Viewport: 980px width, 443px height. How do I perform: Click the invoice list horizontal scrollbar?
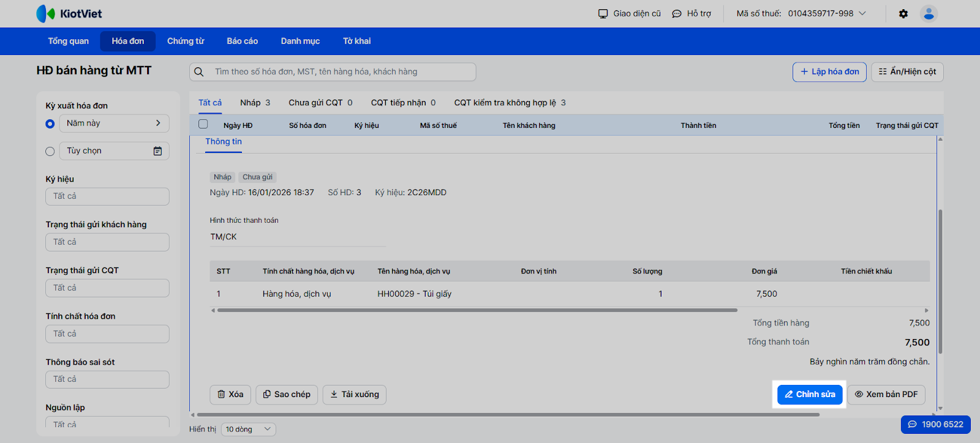coord(508,415)
